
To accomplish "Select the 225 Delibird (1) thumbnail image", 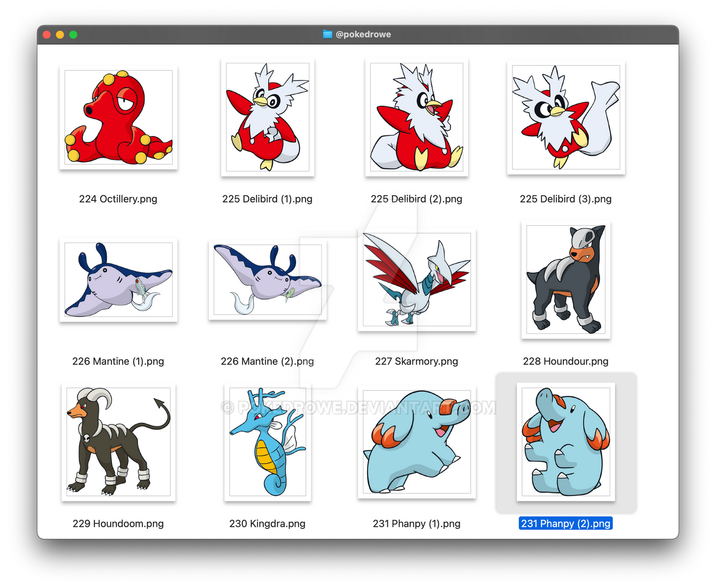I will point(267,117).
